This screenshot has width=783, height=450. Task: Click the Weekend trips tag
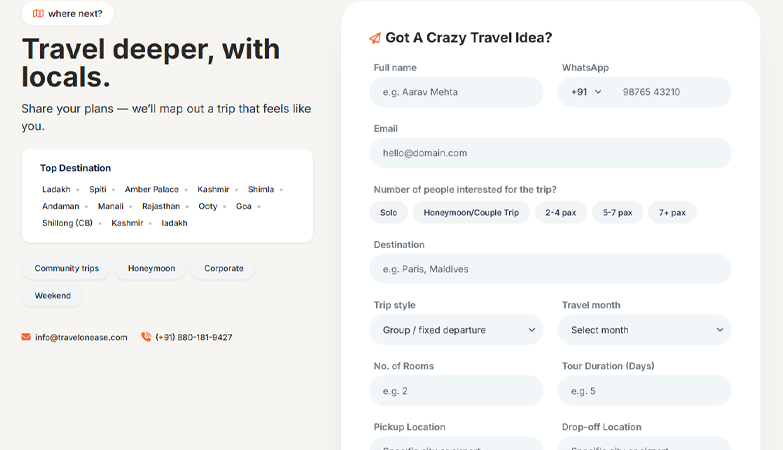[x=52, y=296]
